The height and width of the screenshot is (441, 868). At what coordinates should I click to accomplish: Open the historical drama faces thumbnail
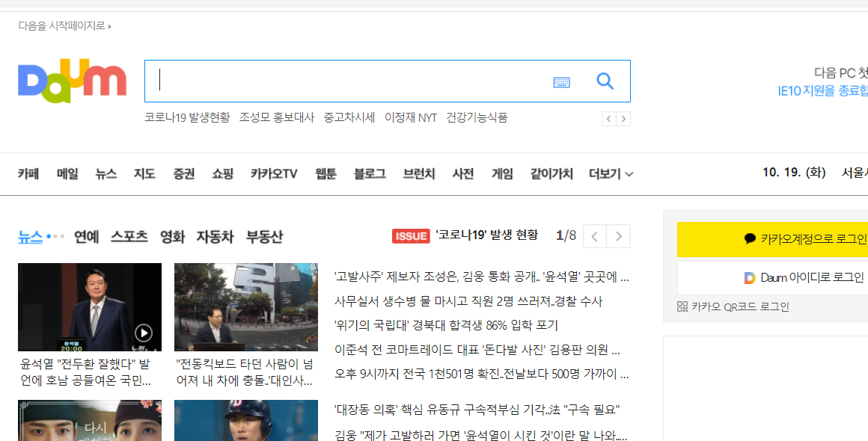click(x=90, y=421)
